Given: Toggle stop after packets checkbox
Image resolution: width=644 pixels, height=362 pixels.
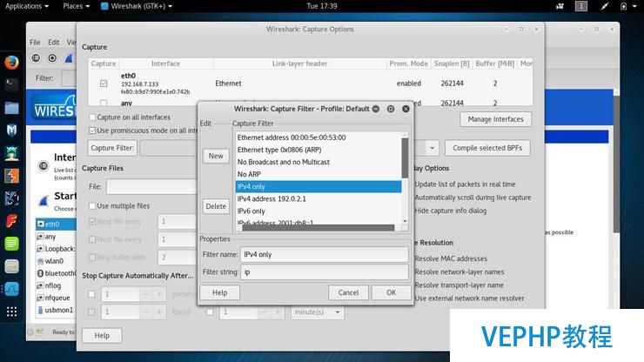Looking at the screenshot, I should 91,294.
